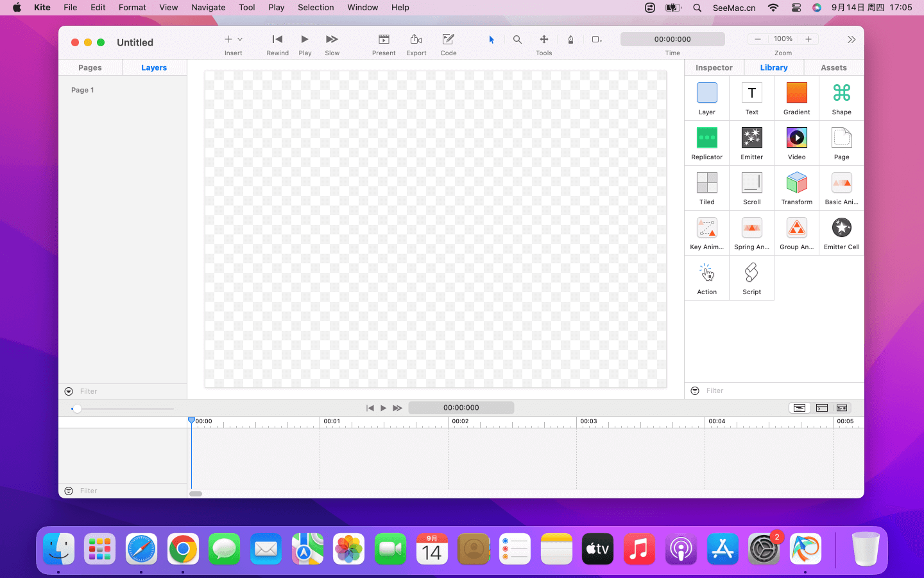Select the Transform layer icon

(x=796, y=183)
